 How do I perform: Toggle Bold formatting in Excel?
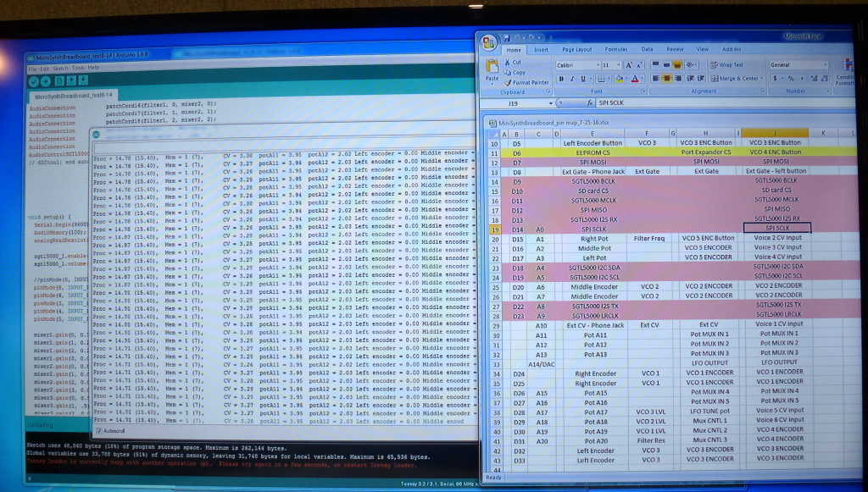pyautogui.click(x=561, y=79)
